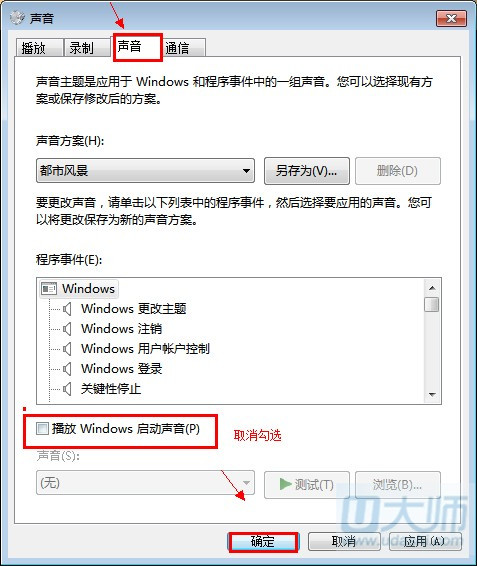This screenshot has width=477, height=566.
Task: Confirm with the 确定 button
Action: point(263,542)
